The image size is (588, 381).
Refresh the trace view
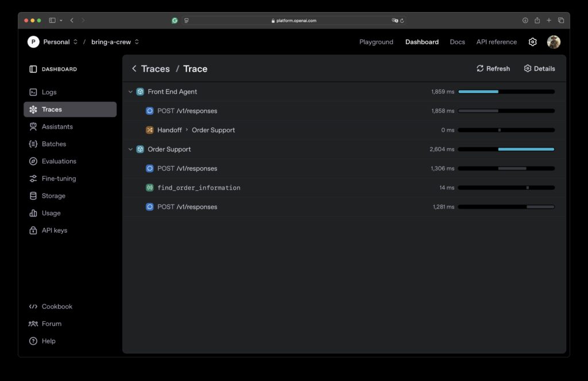click(x=493, y=69)
